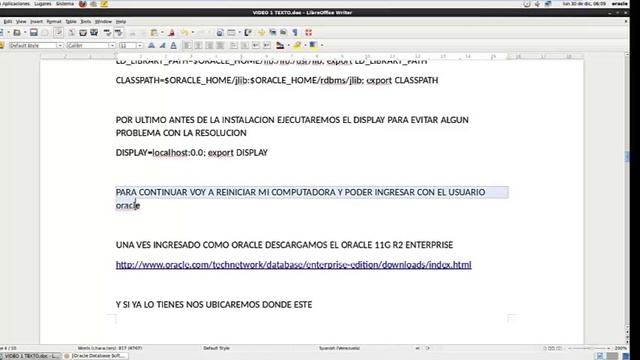Click the vertical scrollbar thumb
Viewport: 640px width, 360px height.
(627, 157)
